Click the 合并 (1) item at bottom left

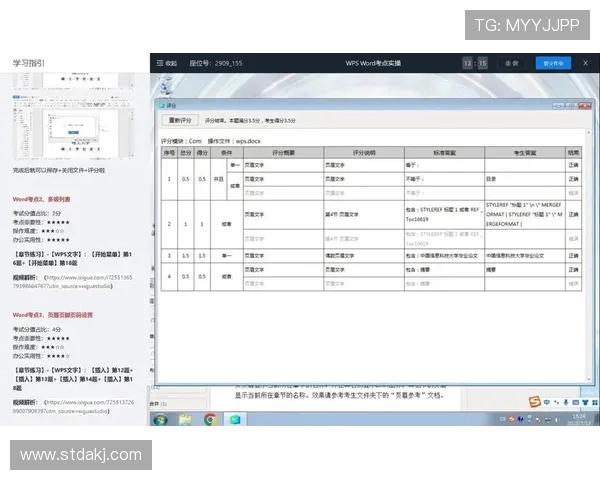point(158,404)
